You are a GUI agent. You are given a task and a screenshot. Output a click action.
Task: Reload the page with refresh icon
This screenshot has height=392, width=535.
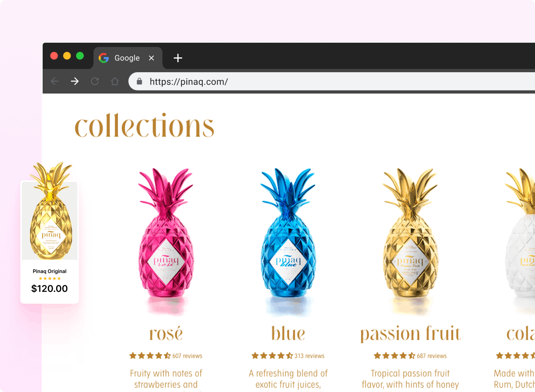pyautogui.click(x=95, y=81)
